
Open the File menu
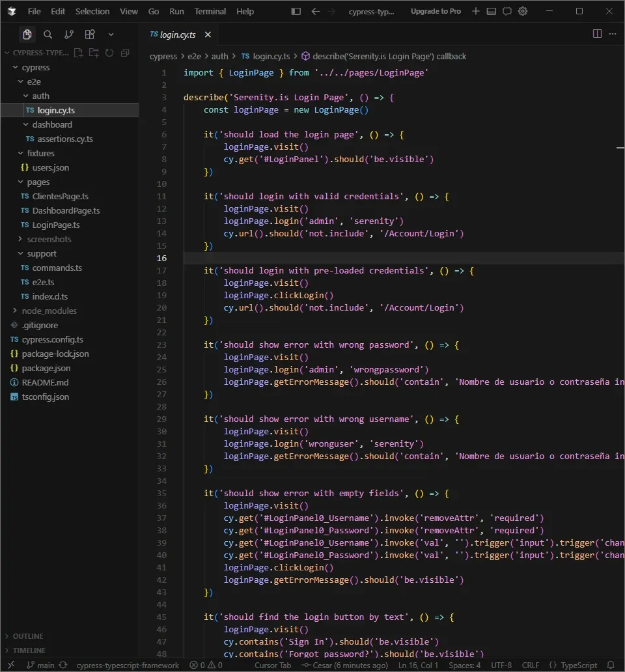(x=35, y=11)
